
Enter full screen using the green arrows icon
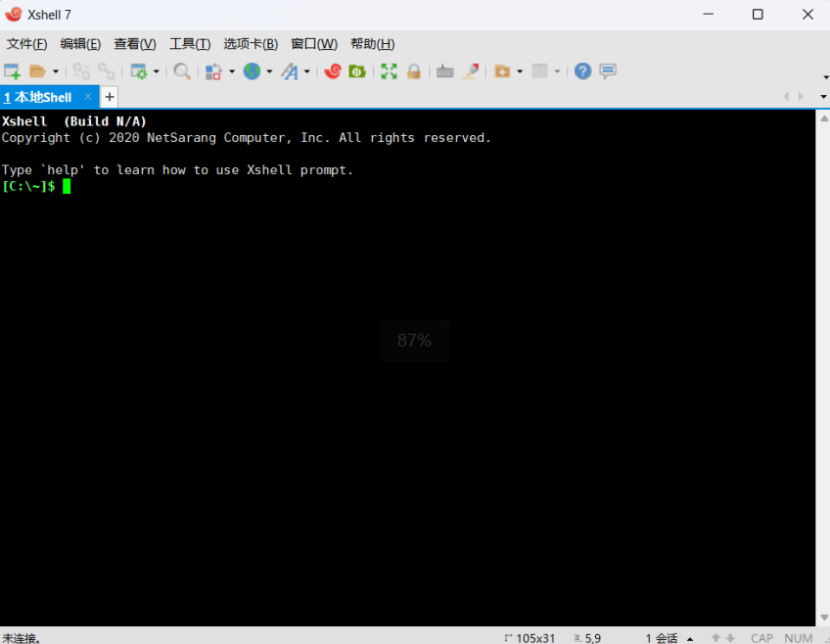click(389, 70)
